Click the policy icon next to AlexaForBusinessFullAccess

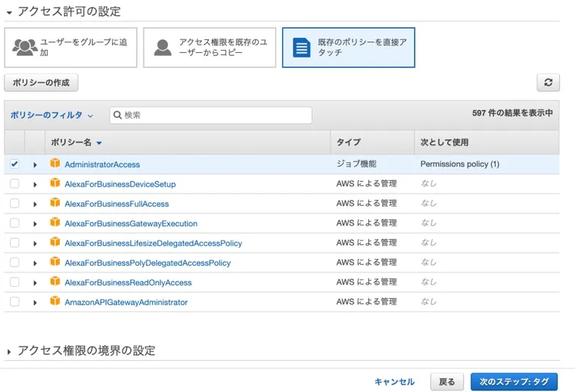pos(54,203)
